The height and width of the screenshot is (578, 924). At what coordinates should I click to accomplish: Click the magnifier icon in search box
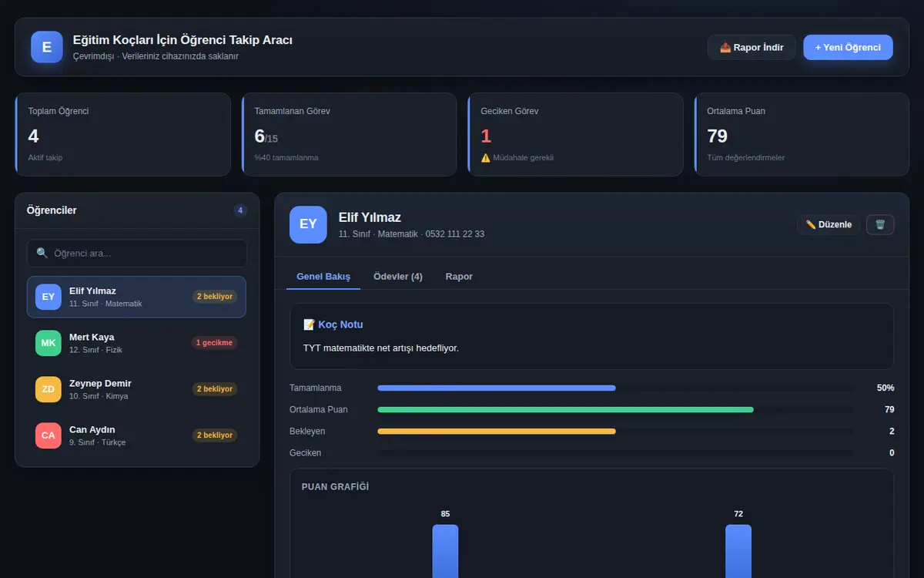[x=42, y=253]
